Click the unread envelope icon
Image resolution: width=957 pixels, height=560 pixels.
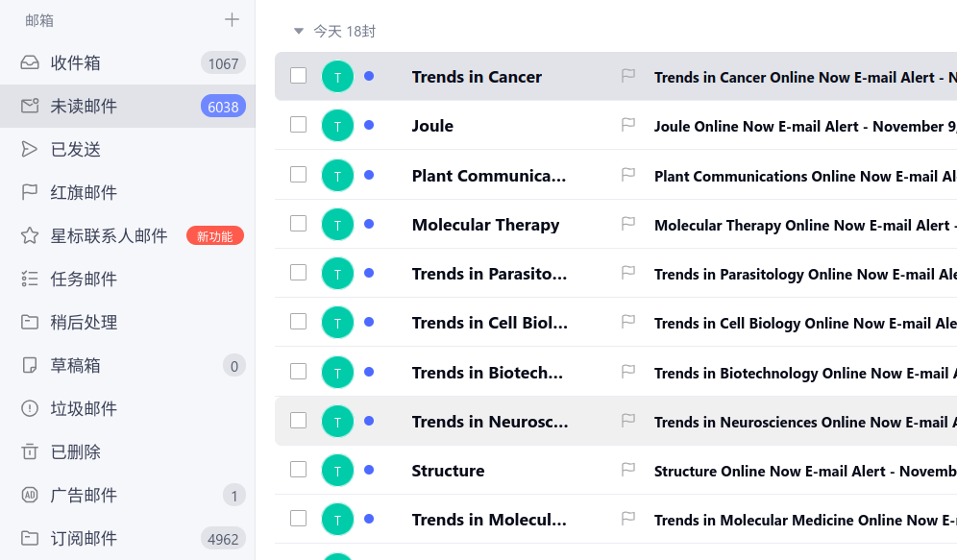(29, 107)
